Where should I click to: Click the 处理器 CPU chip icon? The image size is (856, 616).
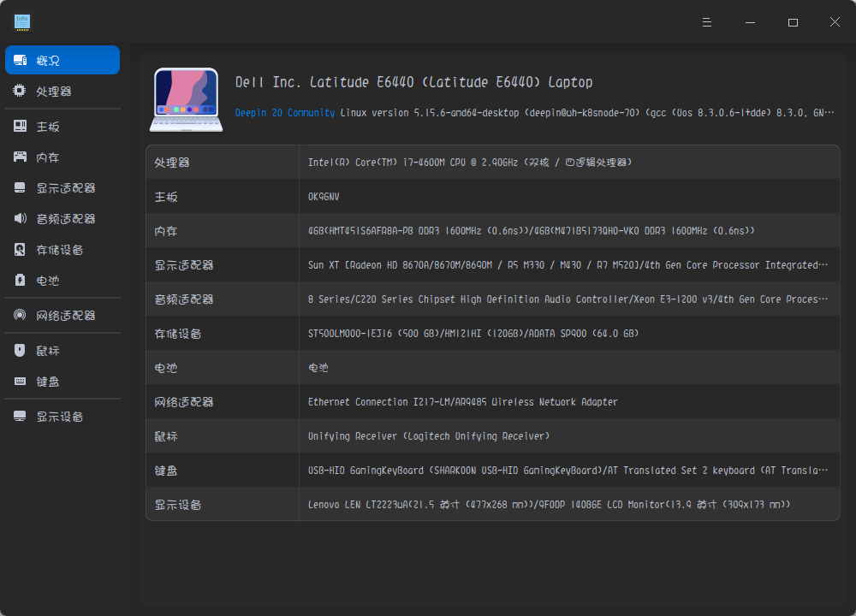(x=19, y=91)
